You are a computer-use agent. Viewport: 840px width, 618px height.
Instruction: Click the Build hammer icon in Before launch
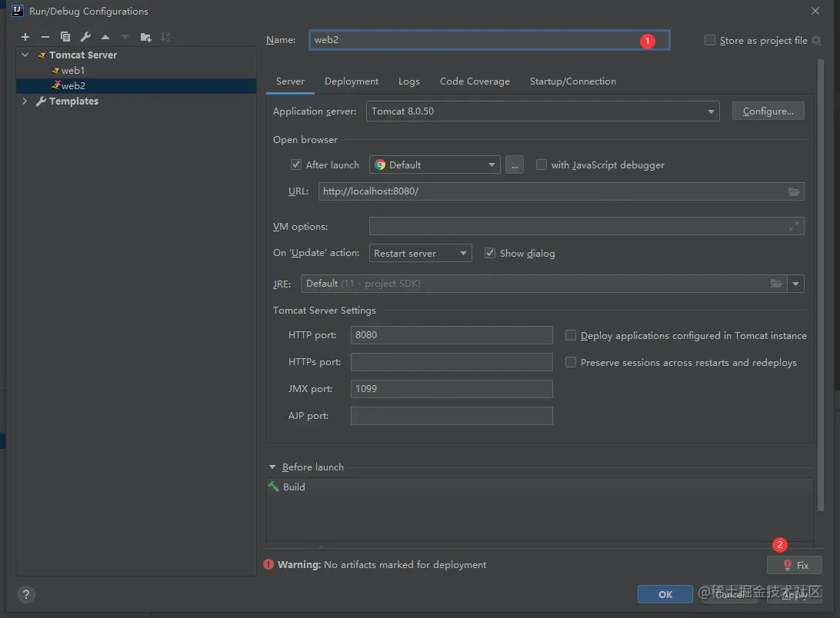click(x=273, y=487)
